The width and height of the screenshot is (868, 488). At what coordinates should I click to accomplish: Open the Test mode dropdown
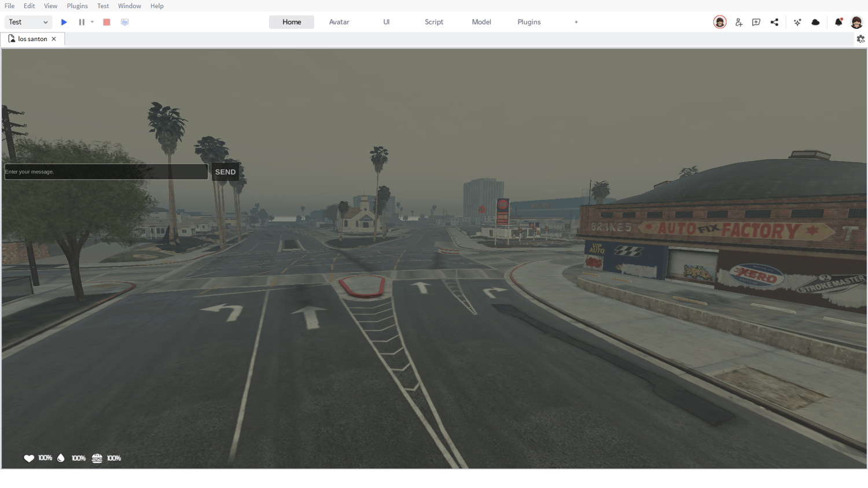(28, 22)
